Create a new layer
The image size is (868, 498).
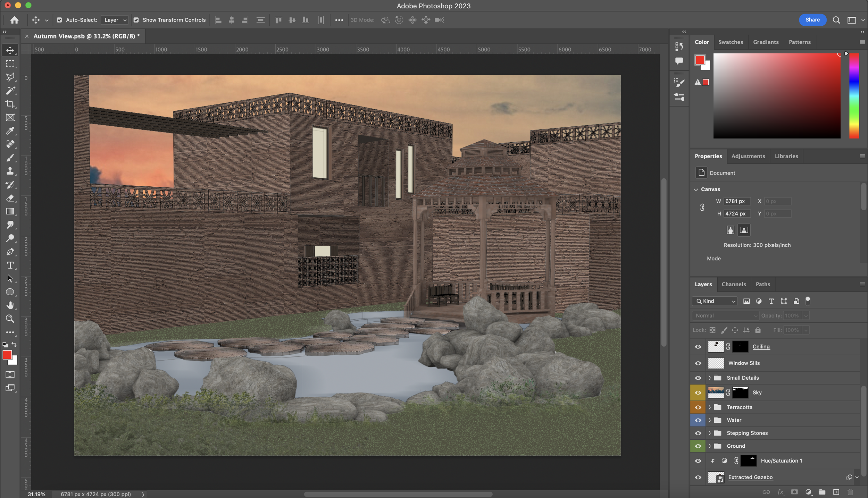pos(836,492)
